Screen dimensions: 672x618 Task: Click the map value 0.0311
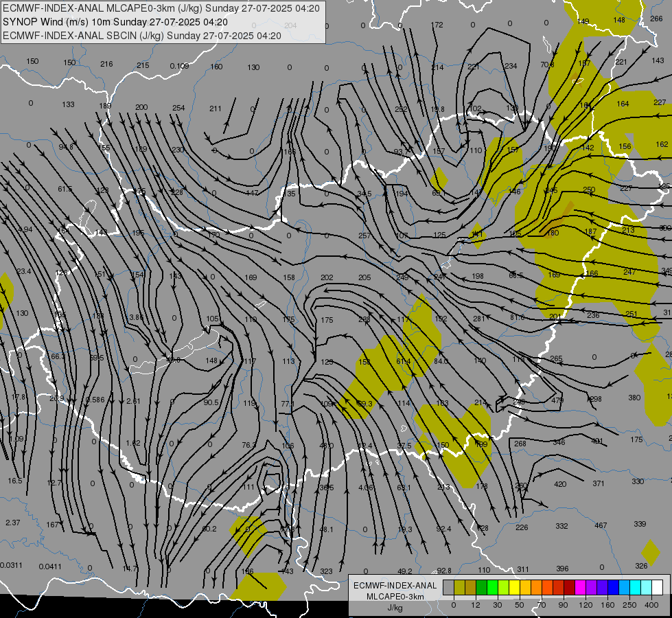point(11,565)
